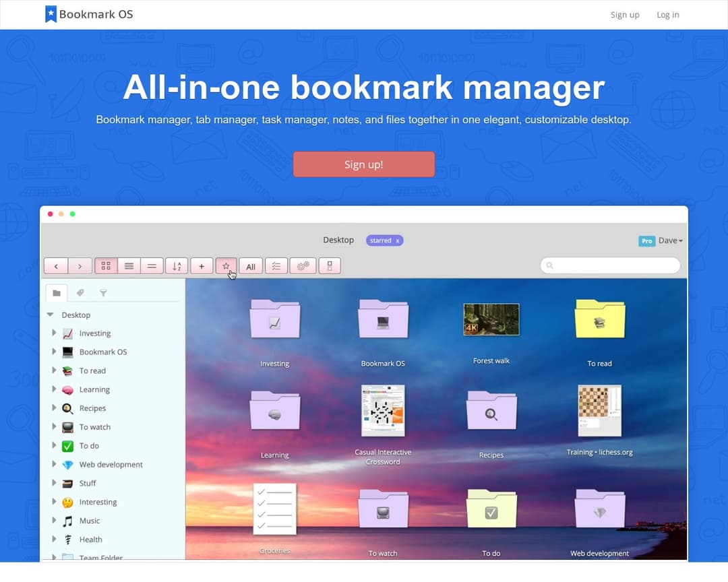The image size is (728, 582).
Task: Click the thinking emoji beside Interesting
Action: (68, 502)
